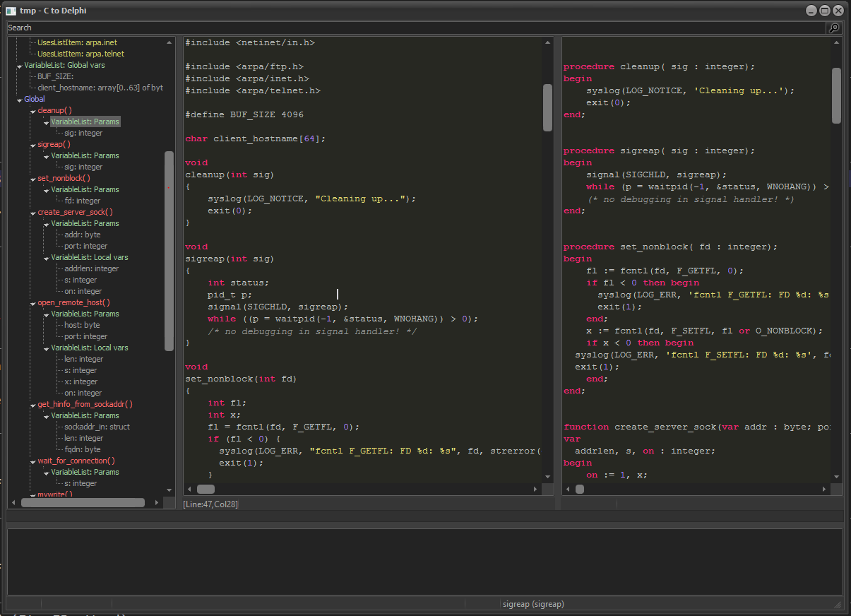Collapse the create_server_sock() node

[32, 213]
